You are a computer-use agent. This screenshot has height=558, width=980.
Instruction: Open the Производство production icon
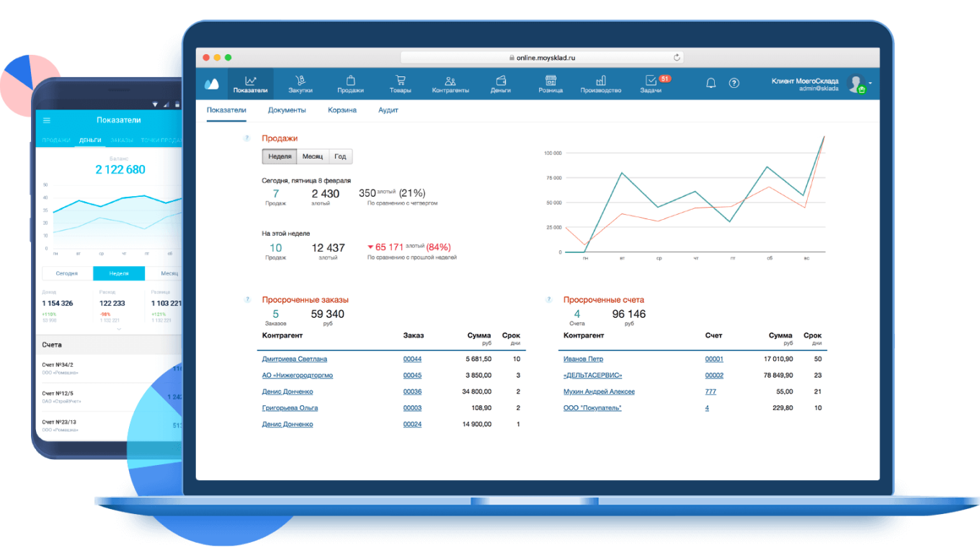click(x=600, y=81)
